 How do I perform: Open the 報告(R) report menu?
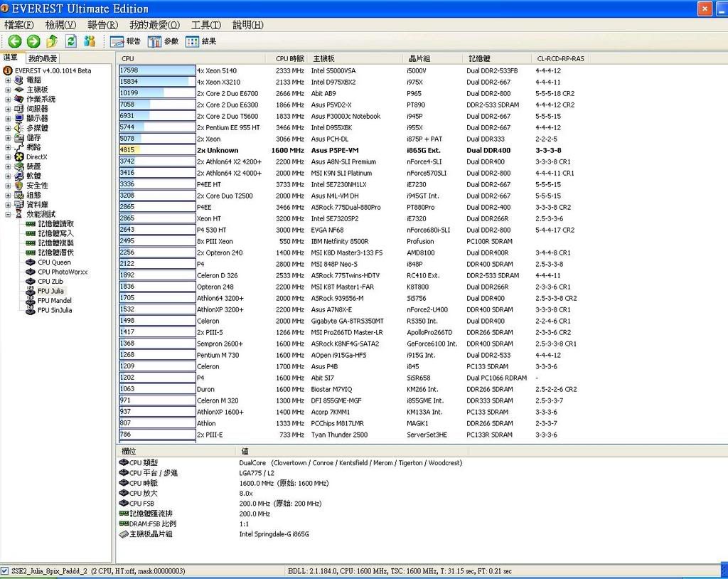102,25
